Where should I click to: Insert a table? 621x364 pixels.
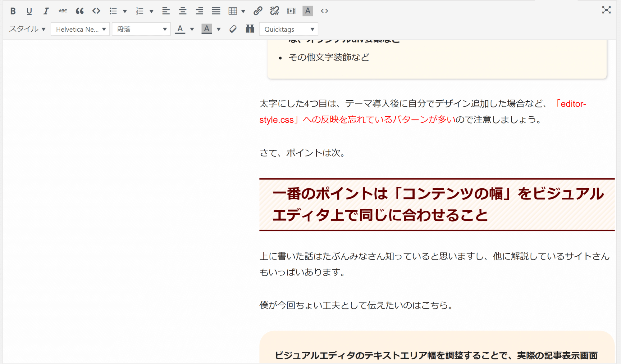(233, 11)
